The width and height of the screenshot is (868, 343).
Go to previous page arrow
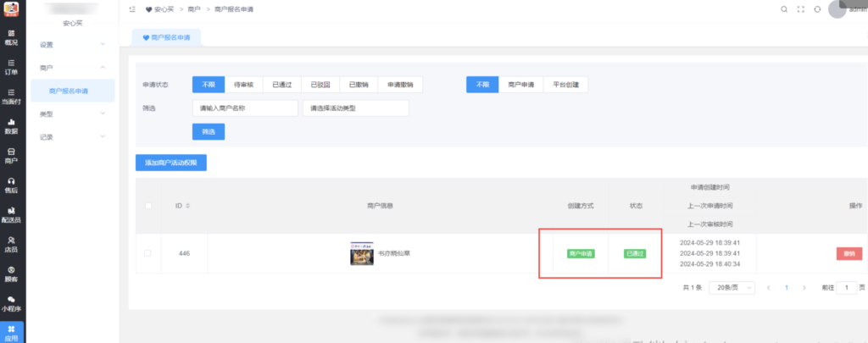point(768,288)
